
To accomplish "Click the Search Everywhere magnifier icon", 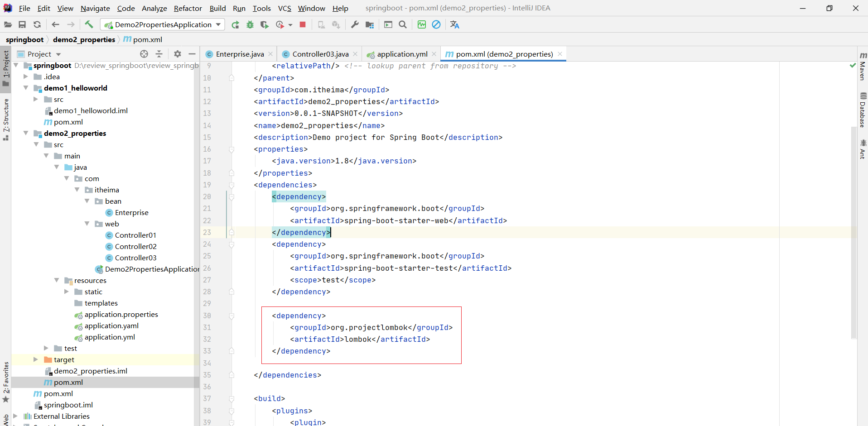I will click(x=403, y=24).
